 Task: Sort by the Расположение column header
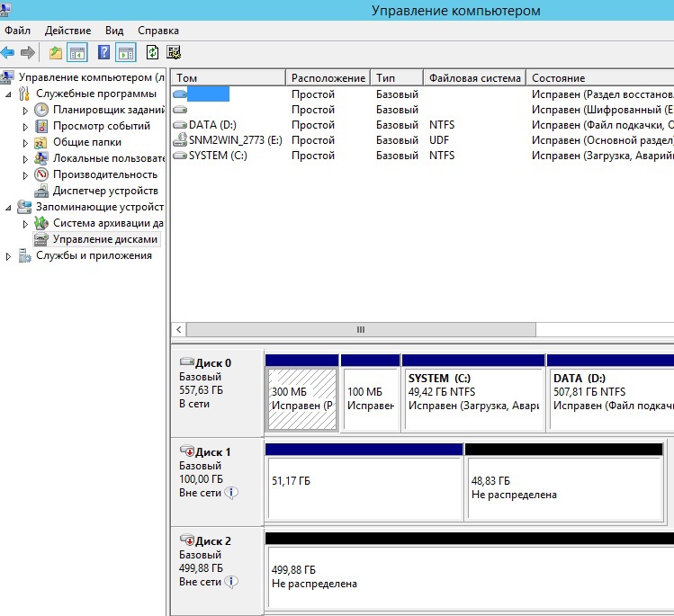click(x=328, y=77)
